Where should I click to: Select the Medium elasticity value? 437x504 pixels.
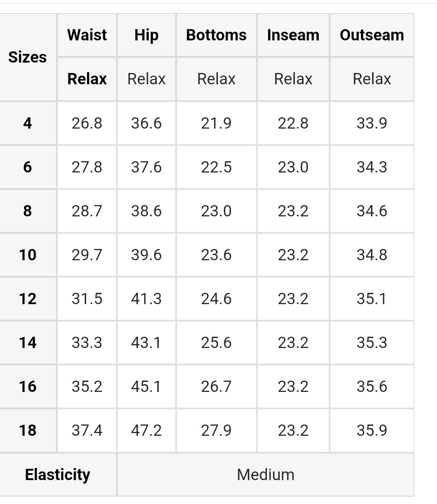(x=266, y=475)
